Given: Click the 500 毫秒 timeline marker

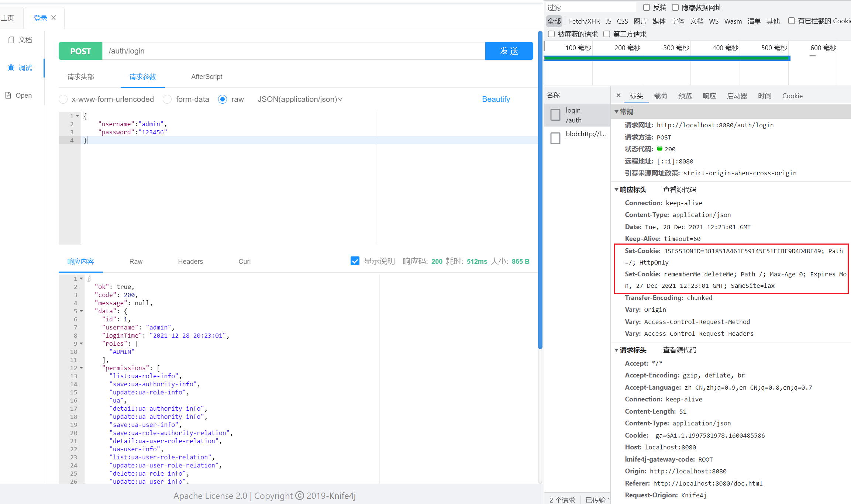Looking at the screenshot, I should [x=774, y=48].
